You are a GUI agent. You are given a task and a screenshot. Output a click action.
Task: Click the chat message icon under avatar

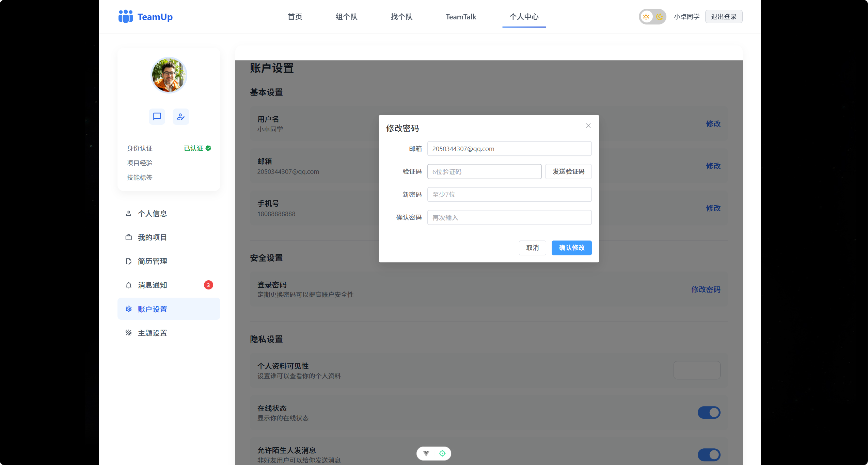tap(157, 117)
